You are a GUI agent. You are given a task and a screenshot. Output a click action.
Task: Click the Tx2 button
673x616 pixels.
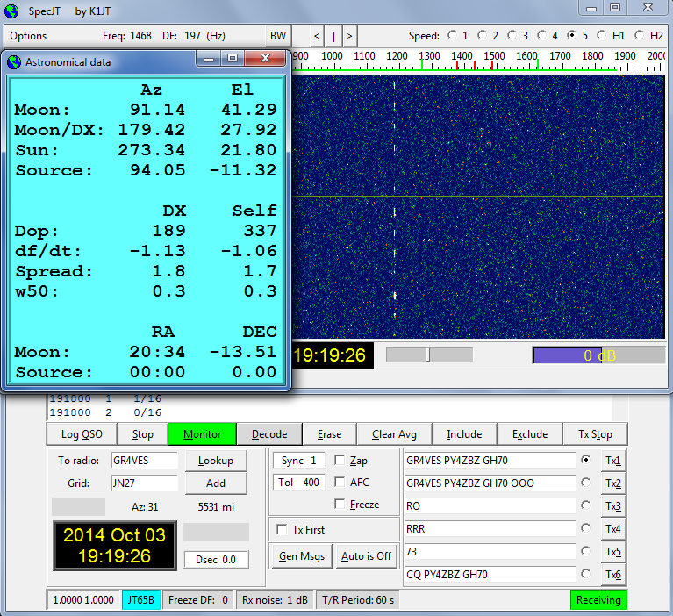[x=612, y=483]
